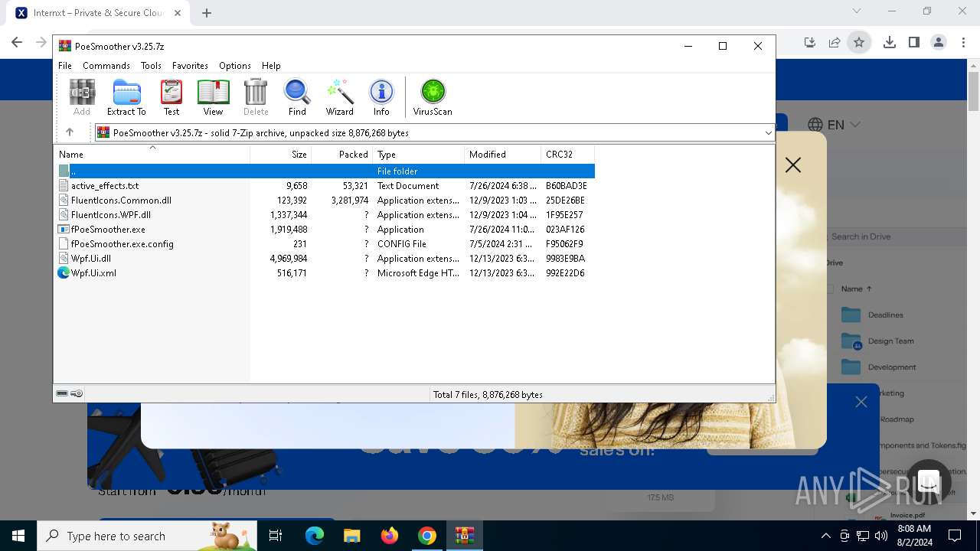Click drive icon in WinRAR status bar
Viewport: 980px width, 551px height.
pos(62,394)
